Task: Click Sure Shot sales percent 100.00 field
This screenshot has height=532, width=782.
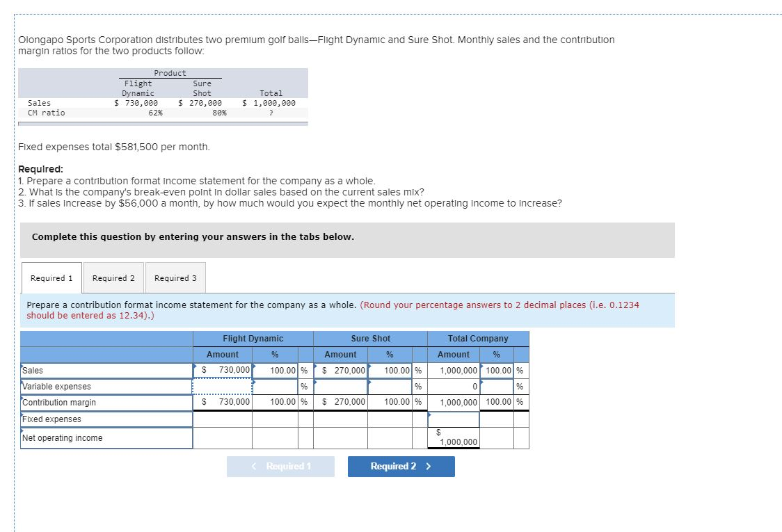Action: pos(390,371)
